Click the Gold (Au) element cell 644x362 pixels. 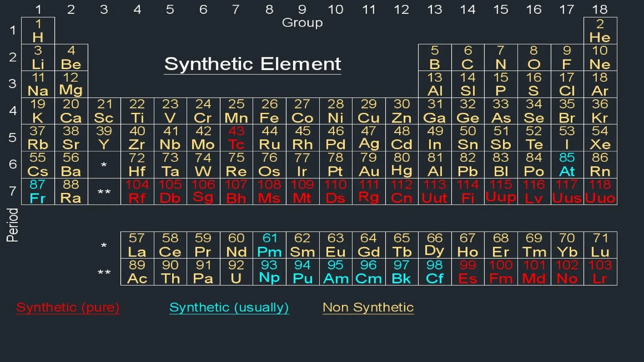(369, 165)
